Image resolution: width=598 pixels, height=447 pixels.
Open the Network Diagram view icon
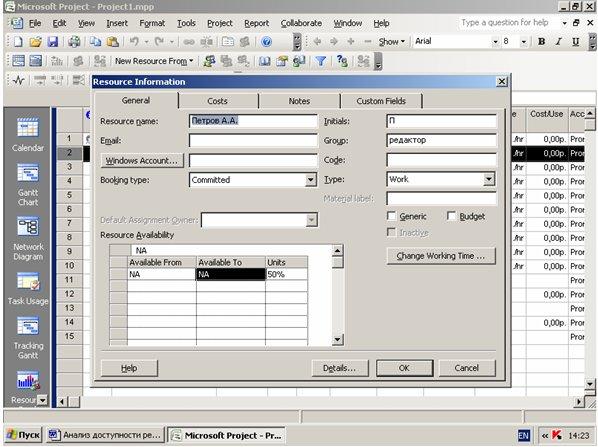pyautogui.click(x=27, y=227)
